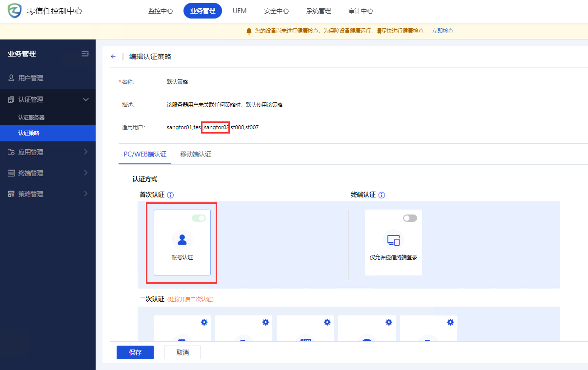This screenshot has width=588, height=370.
Task: Click the 取消 button
Action: click(x=182, y=352)
